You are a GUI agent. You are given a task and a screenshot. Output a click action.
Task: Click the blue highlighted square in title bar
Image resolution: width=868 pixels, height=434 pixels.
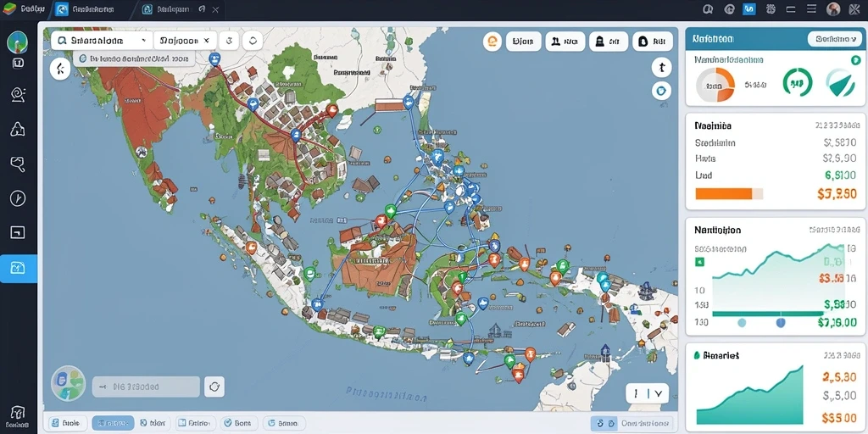click(749, 8)
